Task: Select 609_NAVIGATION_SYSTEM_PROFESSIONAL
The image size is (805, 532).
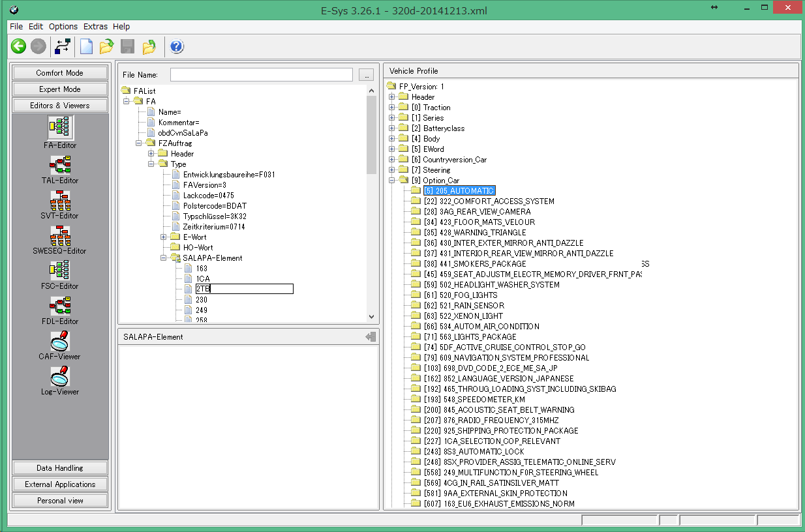Action: [506, 358]
